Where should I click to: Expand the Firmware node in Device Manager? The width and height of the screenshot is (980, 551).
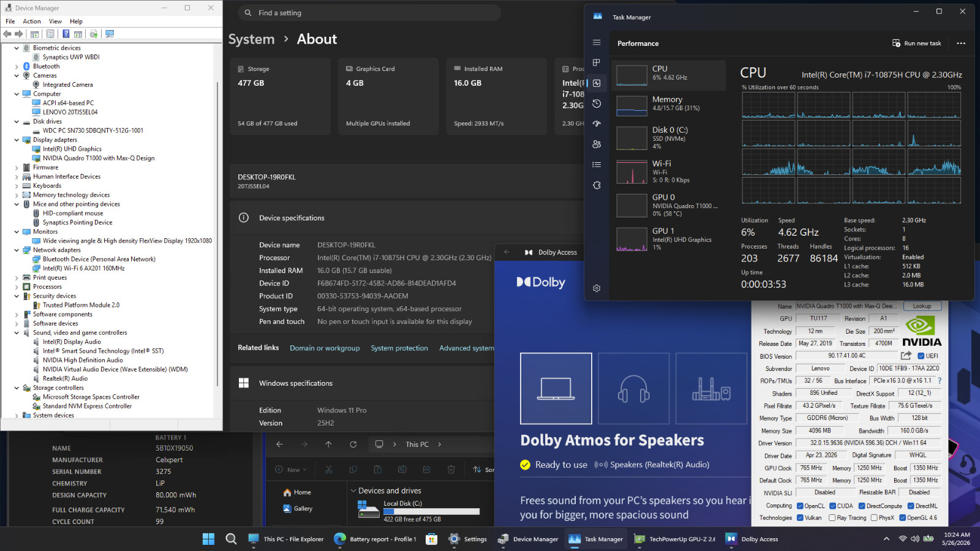17,167
